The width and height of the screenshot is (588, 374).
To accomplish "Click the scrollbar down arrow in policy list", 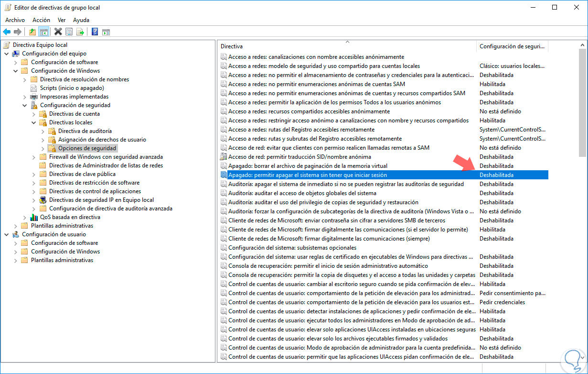I will (582, 357).
